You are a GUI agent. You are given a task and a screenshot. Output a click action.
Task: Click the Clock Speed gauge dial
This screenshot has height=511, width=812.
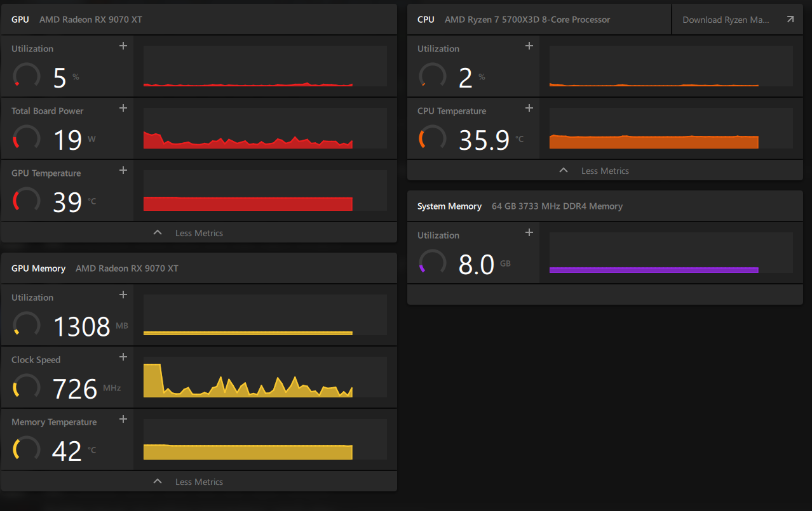point(27,386)
